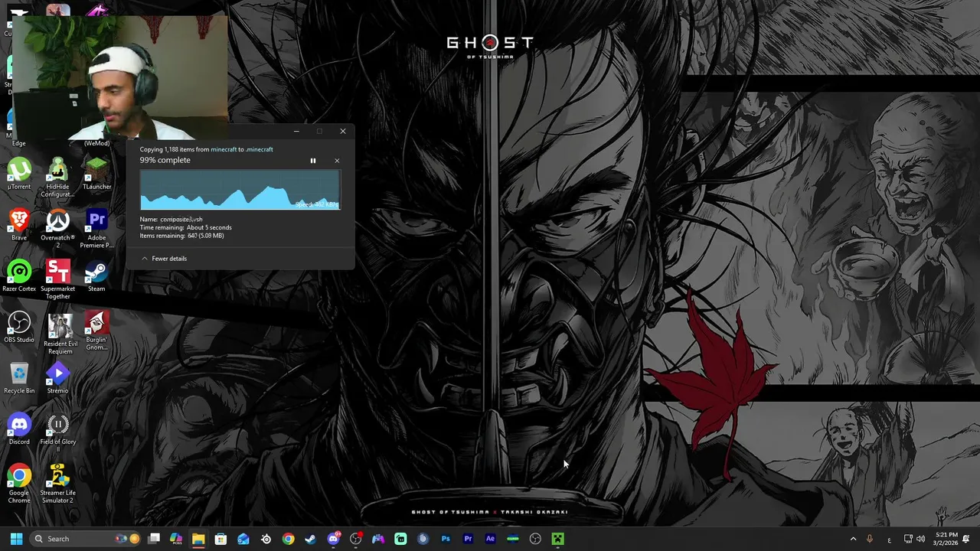This screenshot has height=551, width=980.
Task: Cancel the copy using the small X
Action: pos(337,161)
